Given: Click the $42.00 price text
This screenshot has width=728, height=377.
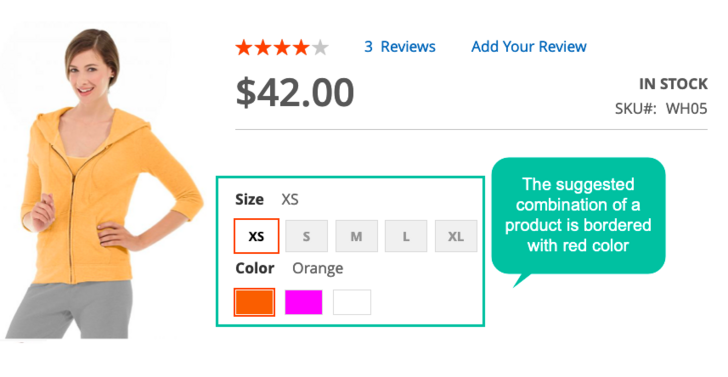Looking at the screenshot, I should point(295,93).
